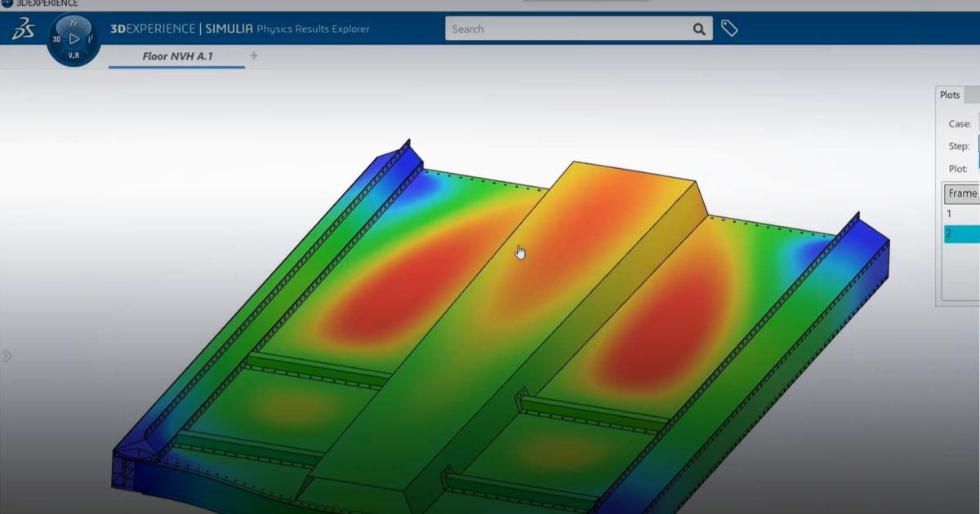Open the Plots panel tab
This screenshot has width=980, height=514.
tap(949, 95)
